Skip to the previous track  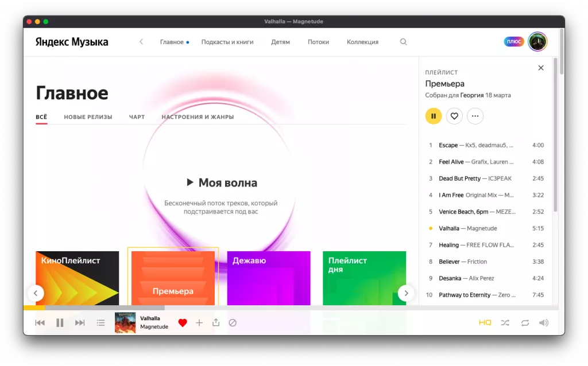point(40,322)
